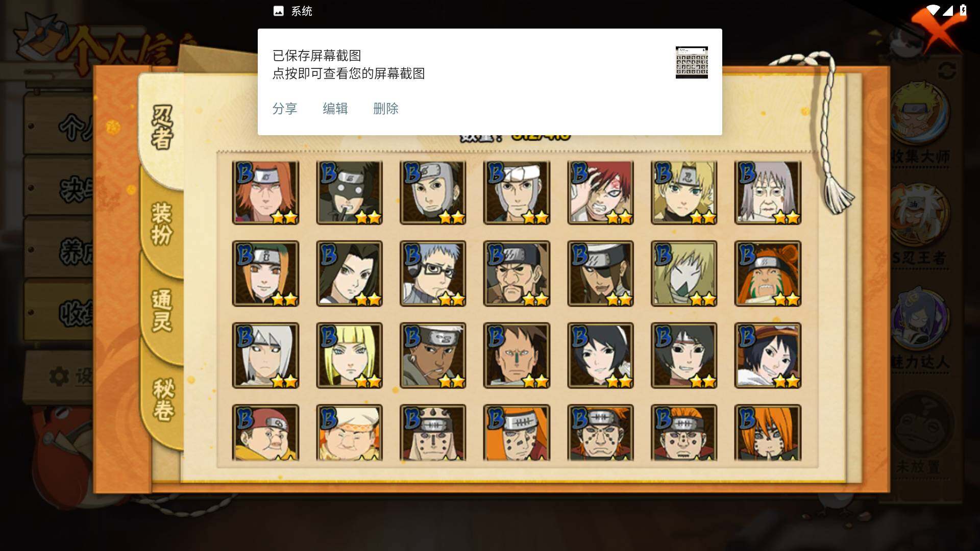Tap 编辑 in screenshot notification
Viewport: 980px width, 551px height.
tap(335, 109)
